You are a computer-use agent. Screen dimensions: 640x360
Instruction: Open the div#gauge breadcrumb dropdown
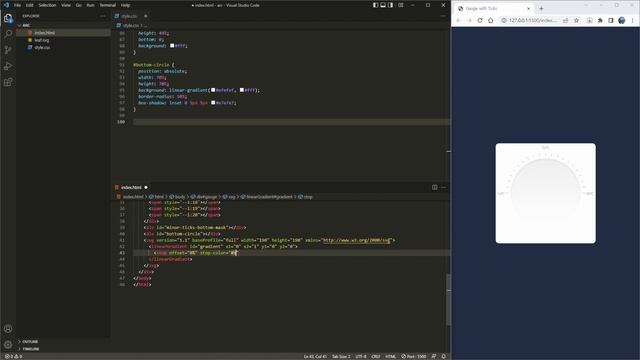click(x=204, y=197)
